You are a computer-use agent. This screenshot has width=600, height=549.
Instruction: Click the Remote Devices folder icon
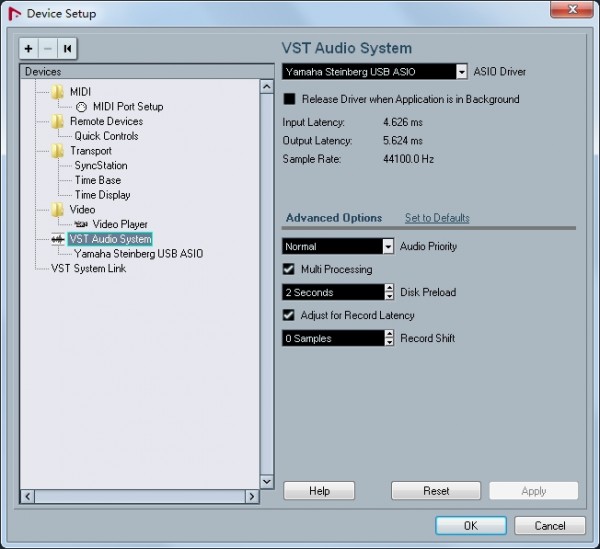(x=57, y=121)
